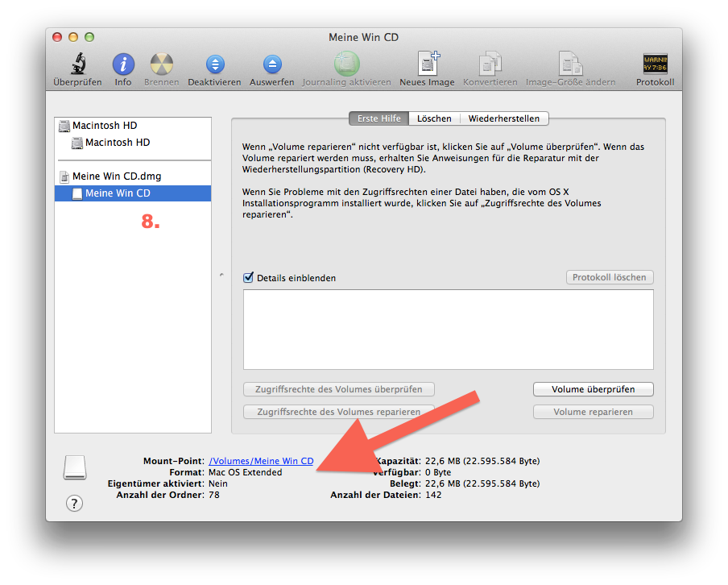The width and height of the screenshot is (728, 585).
Task: Select the Meine Win CD volume
Action: [133, 193]
